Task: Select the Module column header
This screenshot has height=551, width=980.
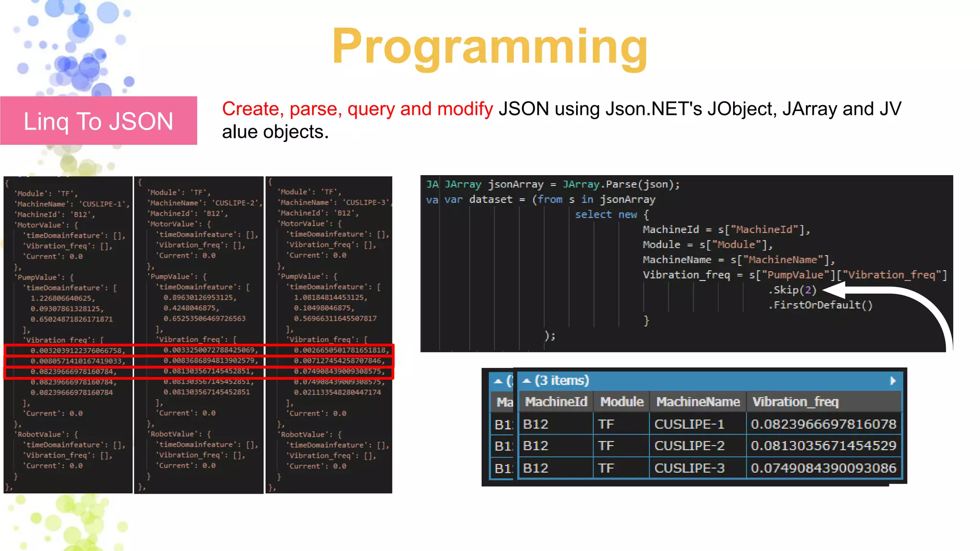Action: tap(622, 402)
